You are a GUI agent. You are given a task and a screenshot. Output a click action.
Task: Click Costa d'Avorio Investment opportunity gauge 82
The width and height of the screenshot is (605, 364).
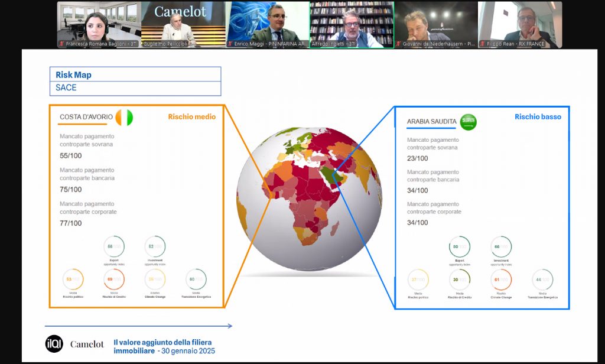point(155,246)
